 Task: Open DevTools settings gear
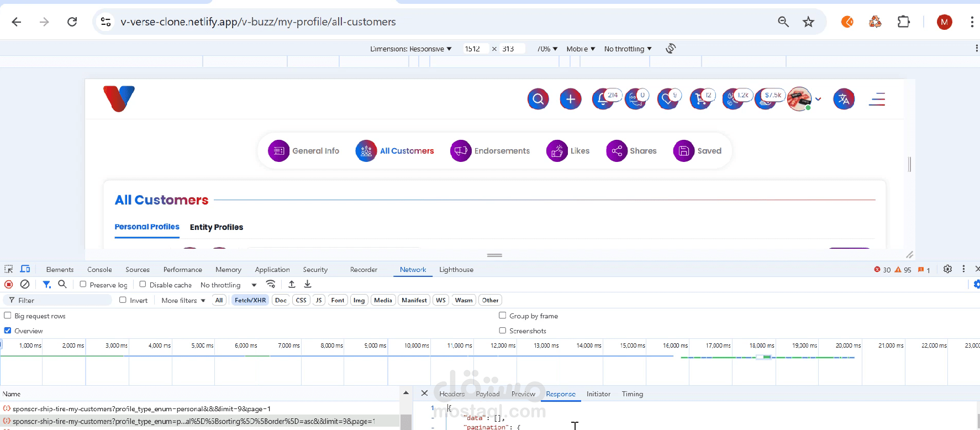[x=947, y=269]
